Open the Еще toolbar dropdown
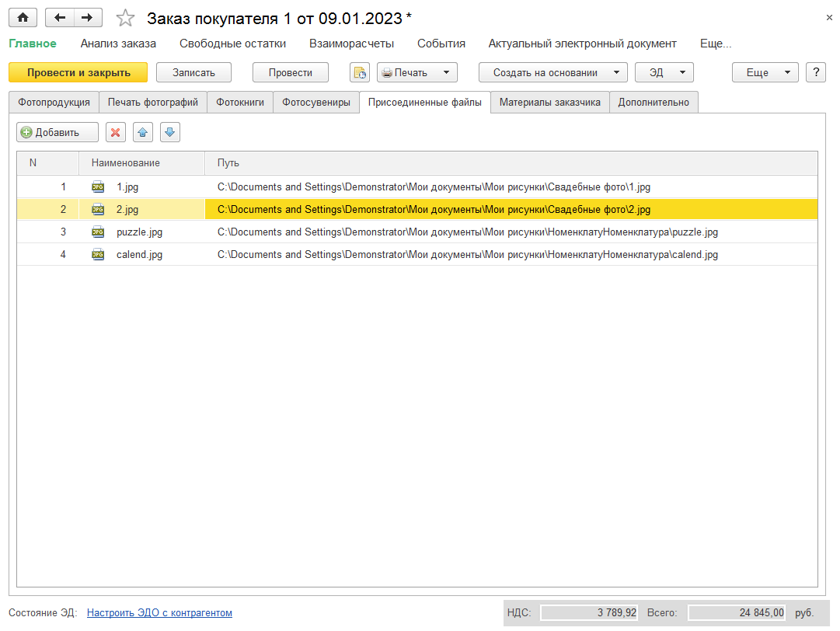The height and width of the screenshot is (631, 840). coord(765,72)
